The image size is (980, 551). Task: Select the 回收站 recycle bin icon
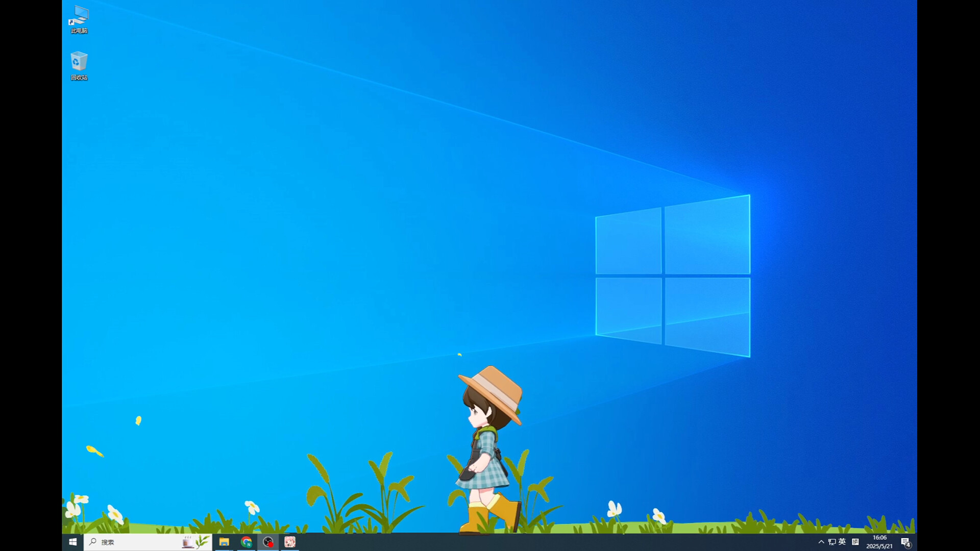(x=79, y=66)
